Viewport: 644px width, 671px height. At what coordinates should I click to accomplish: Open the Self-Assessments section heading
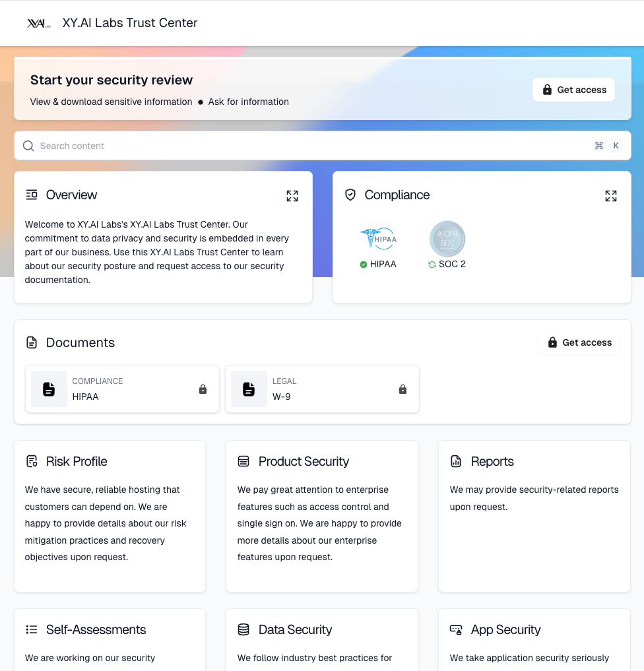pos(96,629)
